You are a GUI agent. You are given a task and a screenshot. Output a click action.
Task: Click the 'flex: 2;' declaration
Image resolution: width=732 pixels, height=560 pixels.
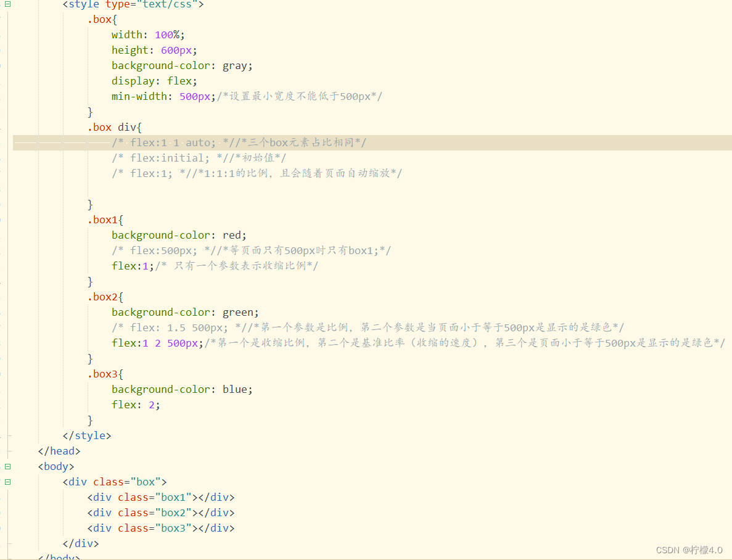point(136,405)
